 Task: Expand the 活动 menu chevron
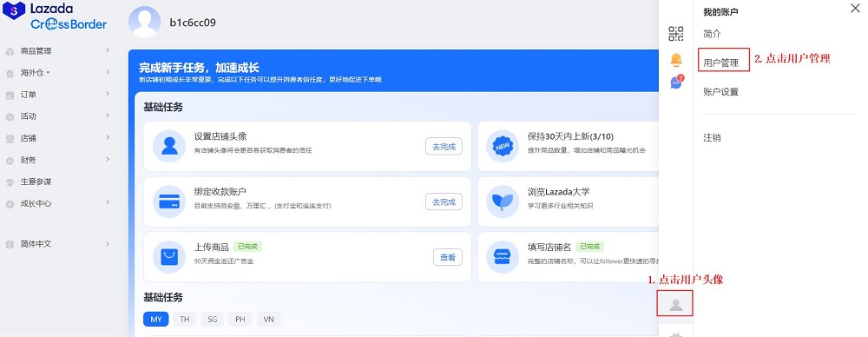pyautogui.click(x=108, y=116)
